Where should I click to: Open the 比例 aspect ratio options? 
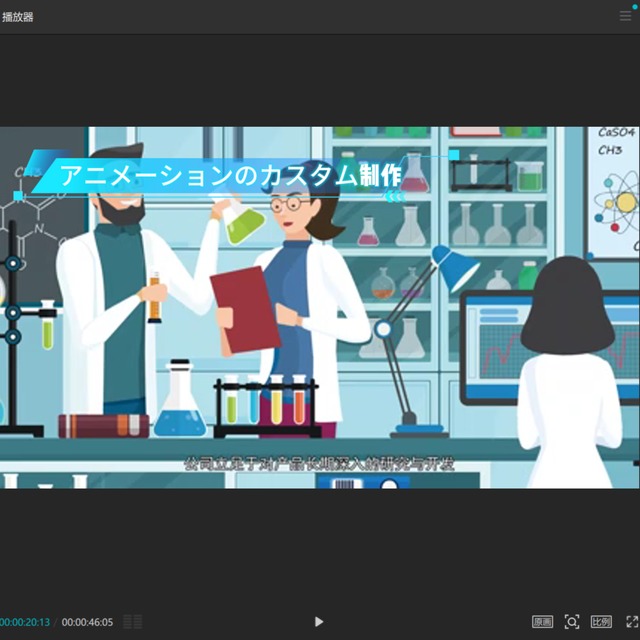click(x=601, y=622)
